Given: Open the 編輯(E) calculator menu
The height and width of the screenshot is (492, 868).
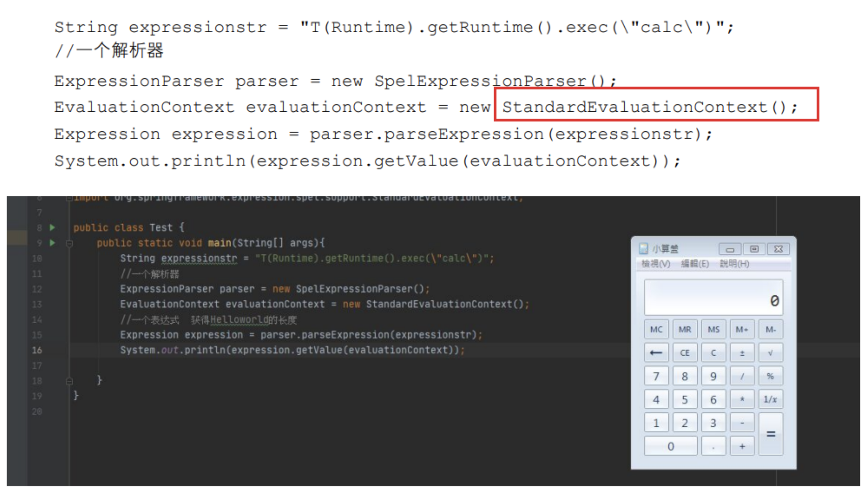Looking at the screenshot, I should [695, 264].
